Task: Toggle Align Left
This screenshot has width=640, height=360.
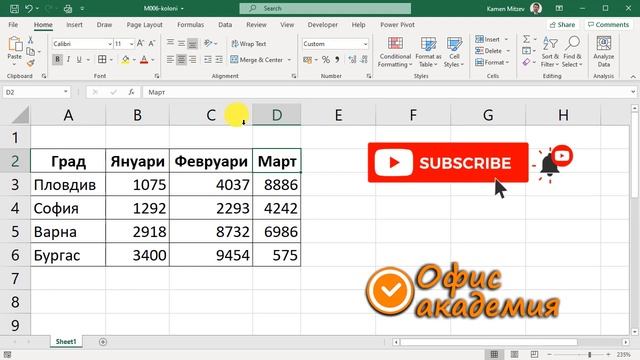Action: coord(170,60)
